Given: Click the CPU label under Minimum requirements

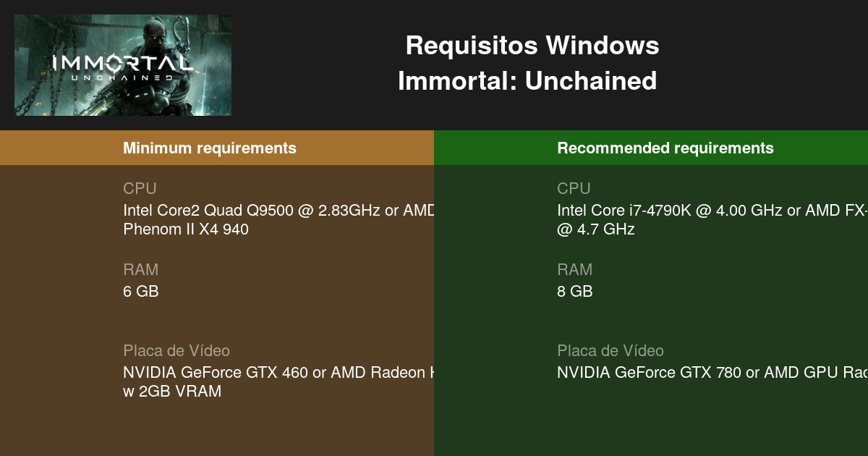Looking at the screenshot, I should click(x=140, y=189).
